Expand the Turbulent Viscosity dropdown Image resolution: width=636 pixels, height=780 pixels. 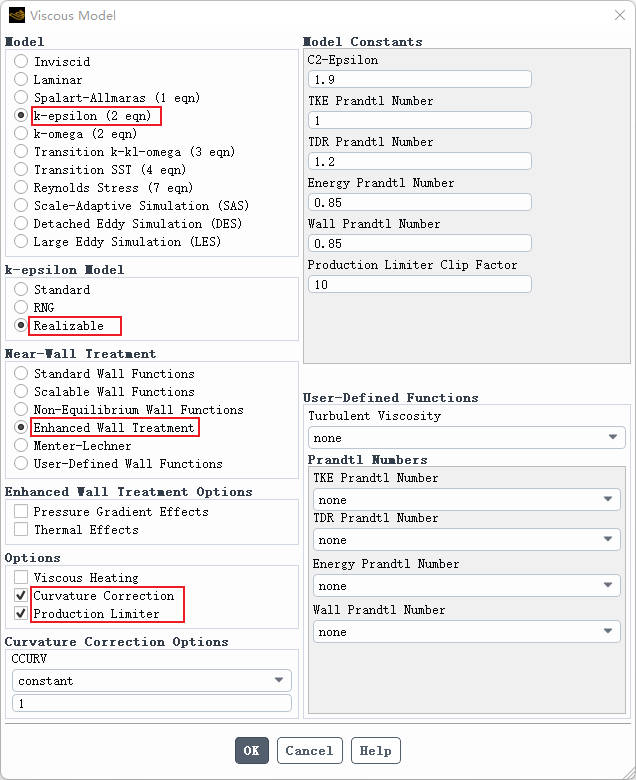click(466, 438)
